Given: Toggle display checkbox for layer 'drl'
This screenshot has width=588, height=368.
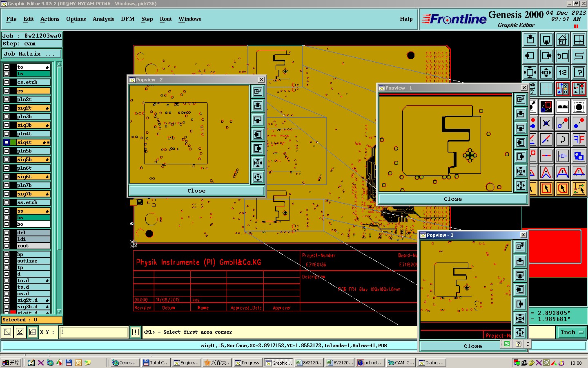Looking at the screenshot, I should tap(7, 233).
